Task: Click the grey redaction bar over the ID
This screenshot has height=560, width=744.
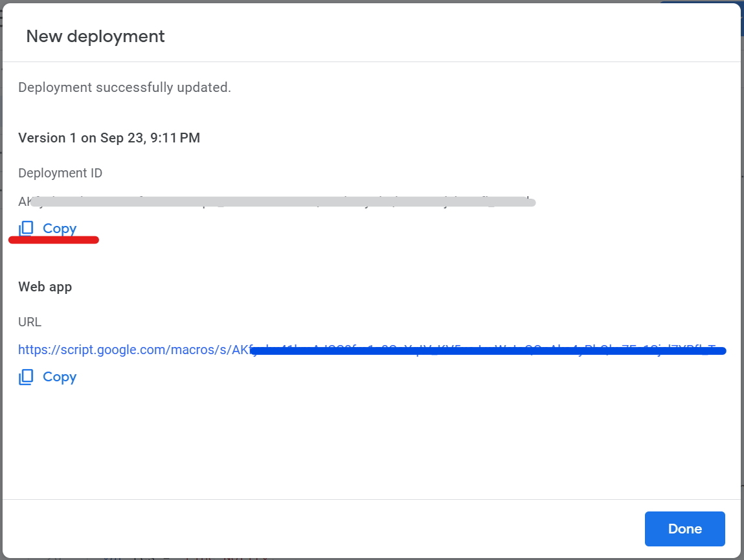Action: 283,202
